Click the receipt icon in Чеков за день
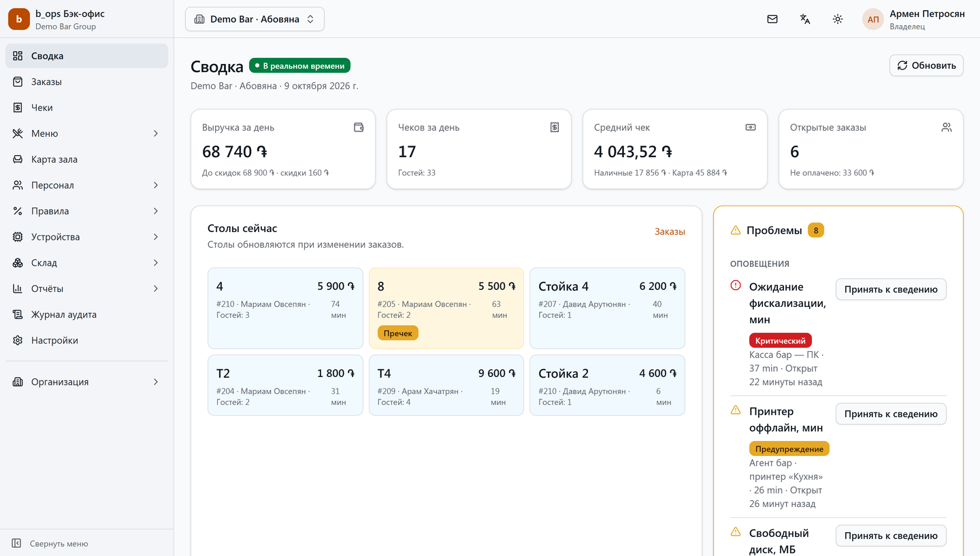The height and width of the screenshot is (556, 980). tap(555, 127)
